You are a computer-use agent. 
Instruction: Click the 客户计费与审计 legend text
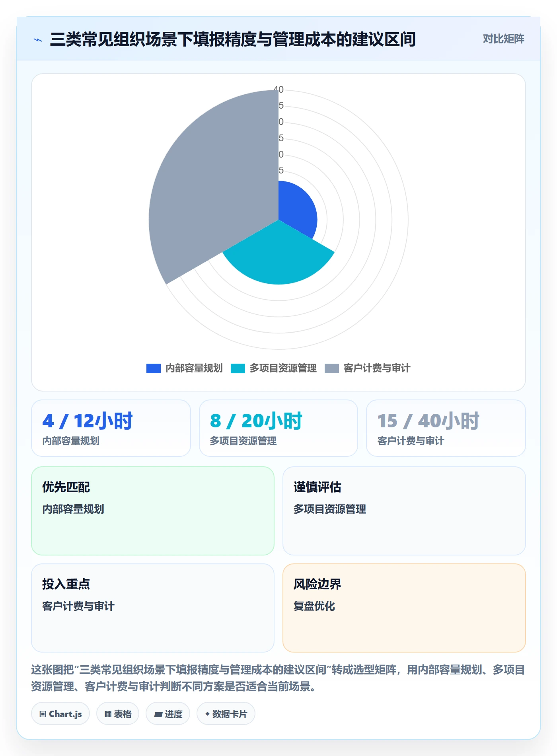tap(377, 368)
